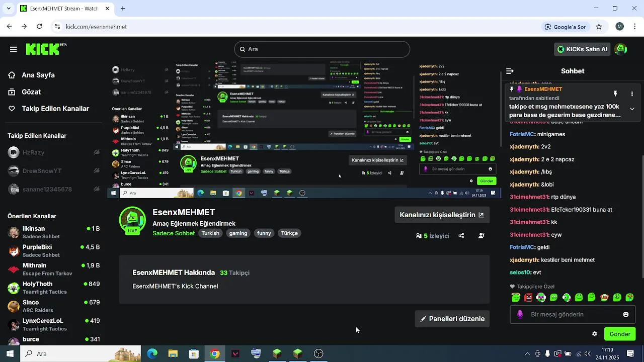Click the KICKs Satın Al button

pyautogui.click(x=583, y=49)
